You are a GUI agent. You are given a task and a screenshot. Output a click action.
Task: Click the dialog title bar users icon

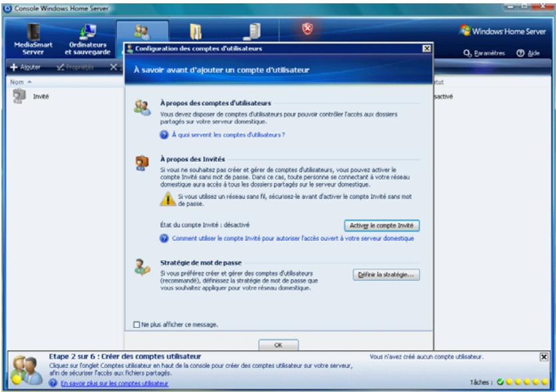coord(130,49)
